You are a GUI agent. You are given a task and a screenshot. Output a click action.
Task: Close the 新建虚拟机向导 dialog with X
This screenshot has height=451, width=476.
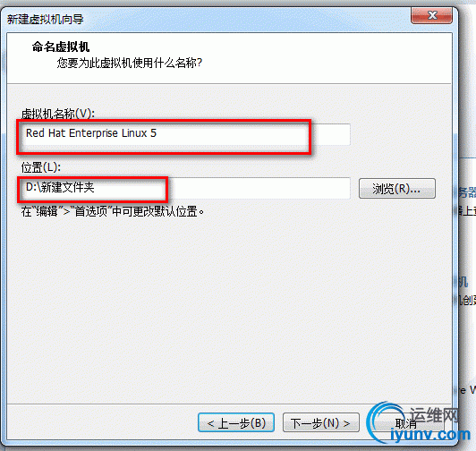point(431,15)
